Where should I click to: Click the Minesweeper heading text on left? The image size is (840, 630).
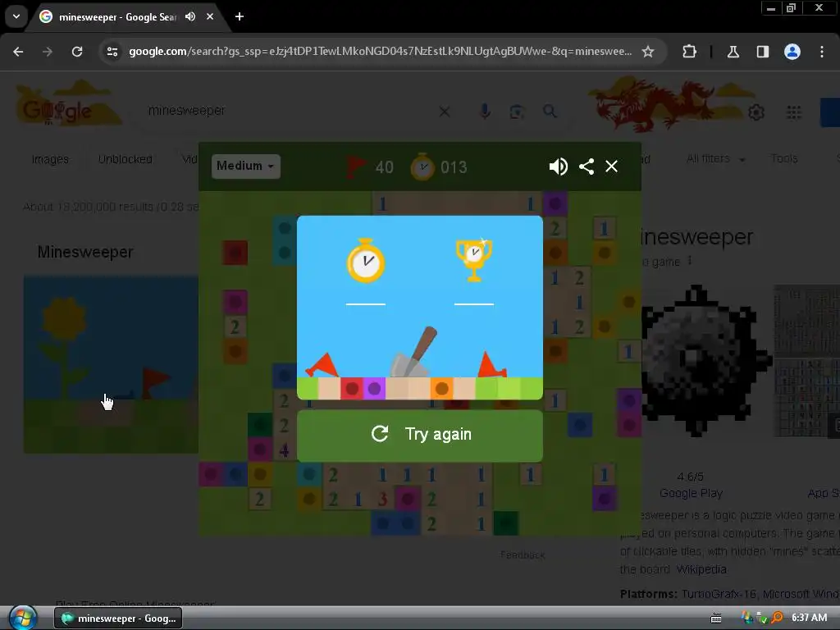(85, 253)
